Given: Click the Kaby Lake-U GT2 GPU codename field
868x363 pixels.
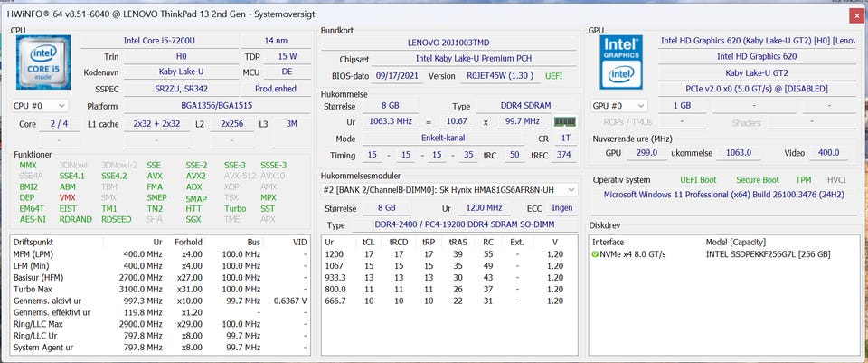Looking at the screenshot, I should pyautogui.click(x=757, y=72).
